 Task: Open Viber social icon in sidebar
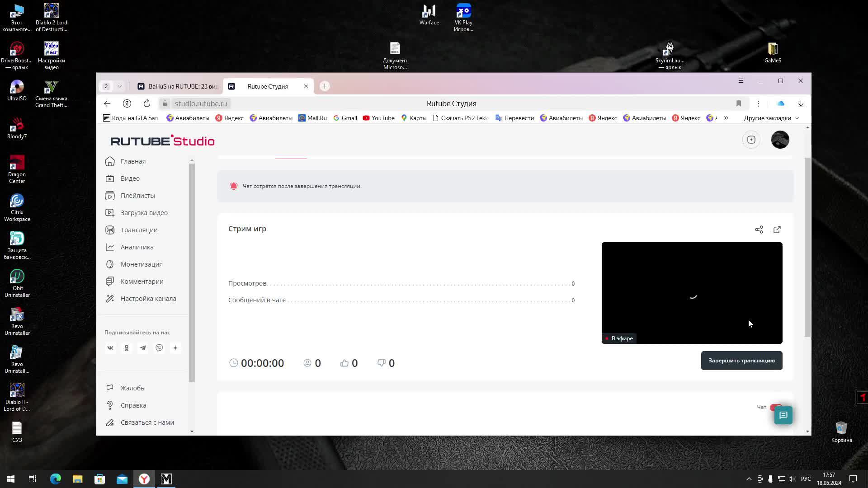(x=159, y=348)
